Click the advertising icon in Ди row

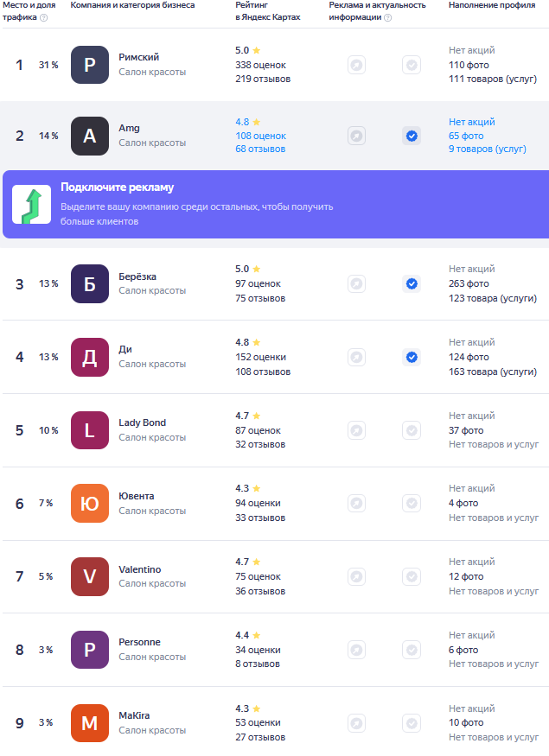point(356,358)
